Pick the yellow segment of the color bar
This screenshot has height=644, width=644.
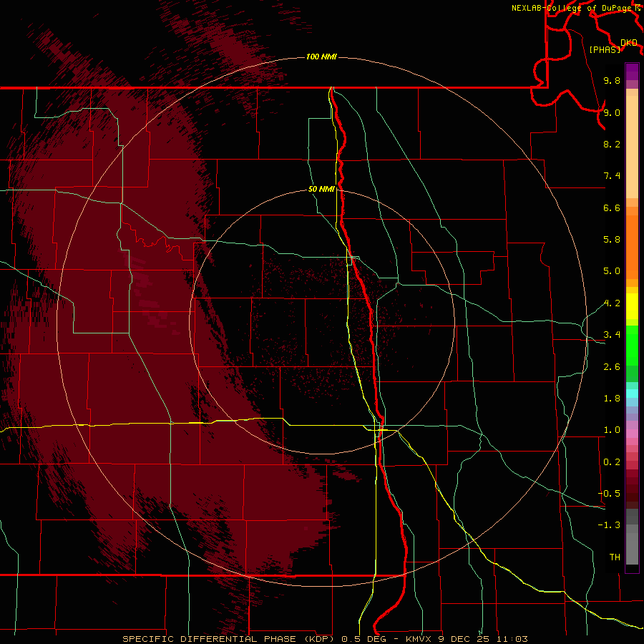(632, 306)
